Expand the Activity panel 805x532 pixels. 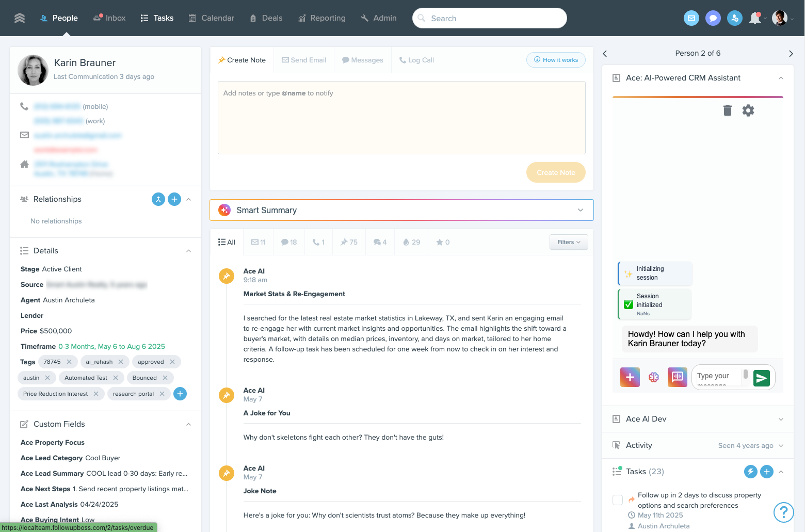781,445
